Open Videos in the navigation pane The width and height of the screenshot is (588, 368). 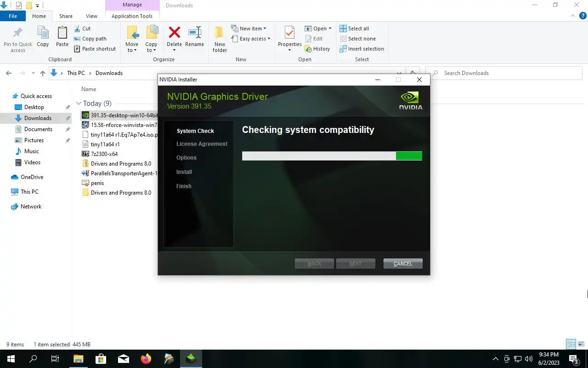(32, 162)
